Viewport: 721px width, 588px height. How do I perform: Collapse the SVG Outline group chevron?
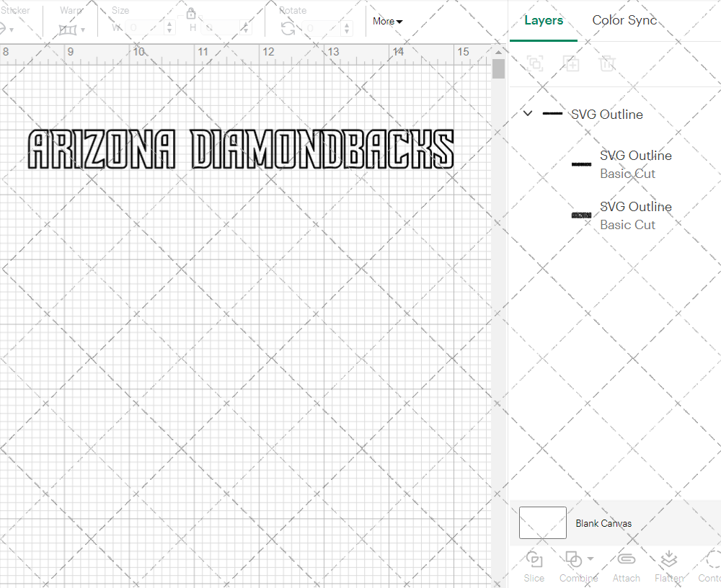[527, 113]
